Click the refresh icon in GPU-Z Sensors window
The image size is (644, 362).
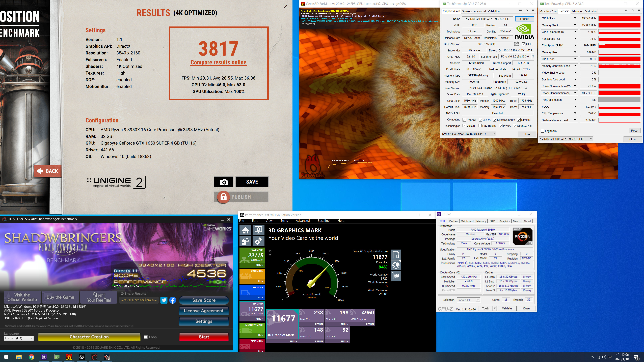(x=632, y=11)
